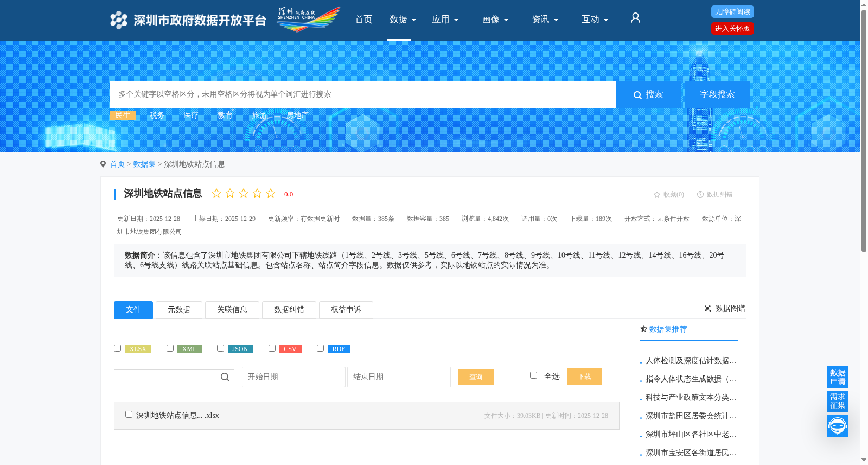Open the customer service robot icon
This screenshot has height=465, width=868.
pyautogui.click(x=838, y=426)
